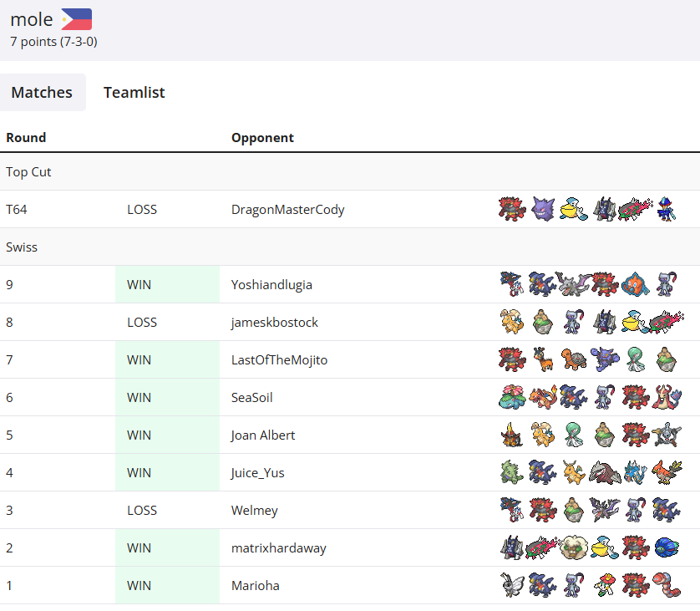
Task: Click Tyranitar icon in Juice_Yus's team
Action: click(512, 472)
